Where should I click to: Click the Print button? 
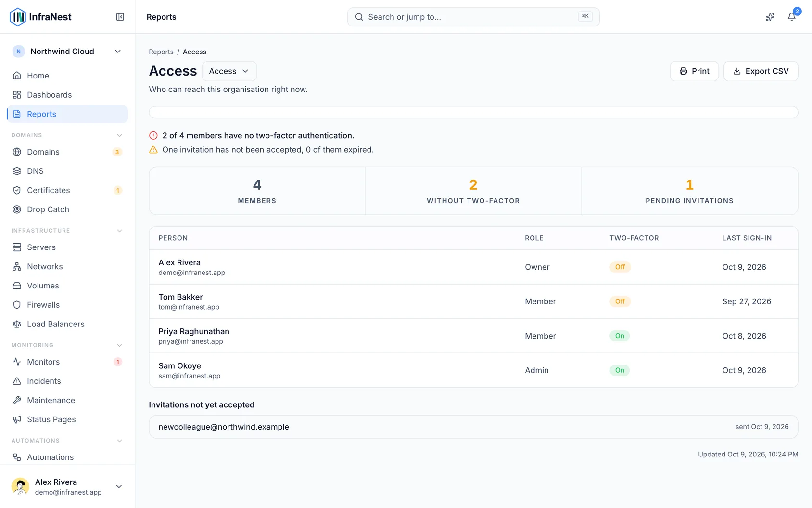point(694,71)
